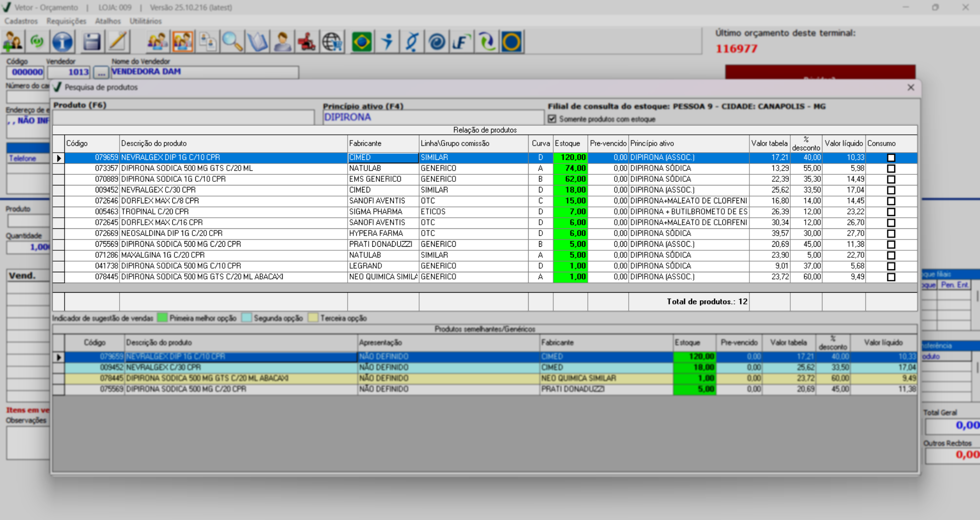Click the floppy disk save icon

(92, 42)
